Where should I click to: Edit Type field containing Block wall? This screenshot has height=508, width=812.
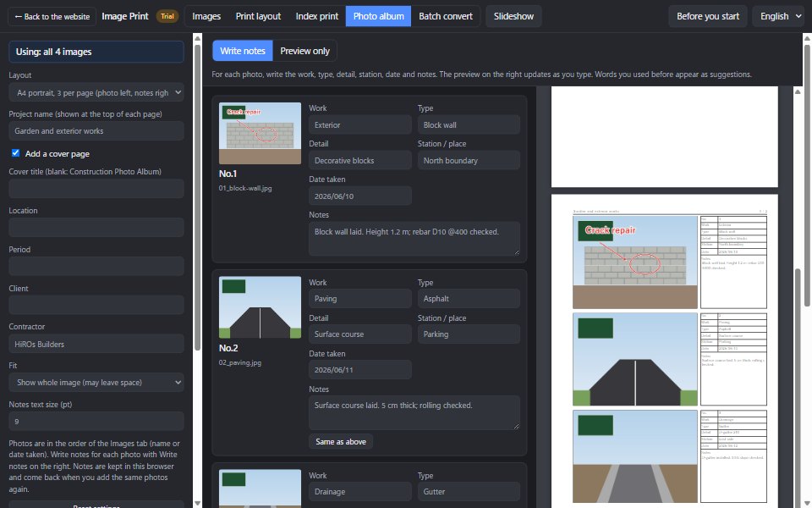coord(469,125)
